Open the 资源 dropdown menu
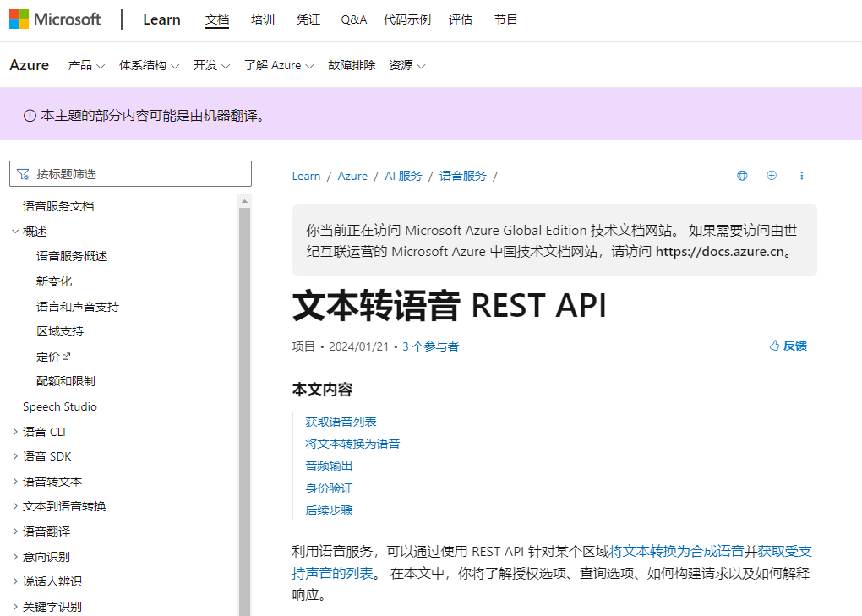The height and width of the screenshot is (616, 862). click(x=406, y=65)
